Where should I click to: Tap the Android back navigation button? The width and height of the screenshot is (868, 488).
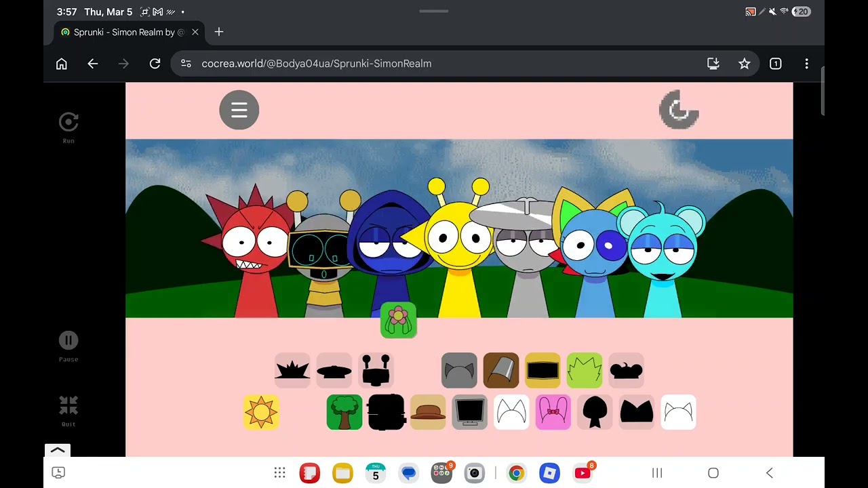click(769, 473)
